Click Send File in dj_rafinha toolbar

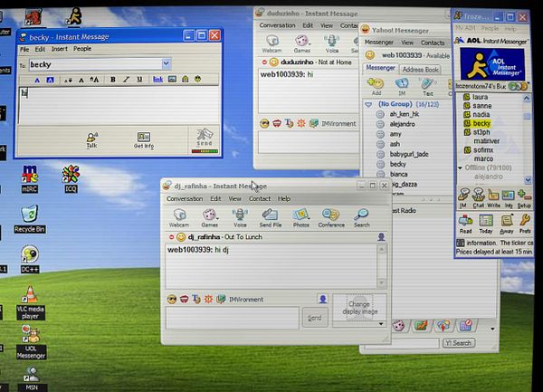click(271, 218)
